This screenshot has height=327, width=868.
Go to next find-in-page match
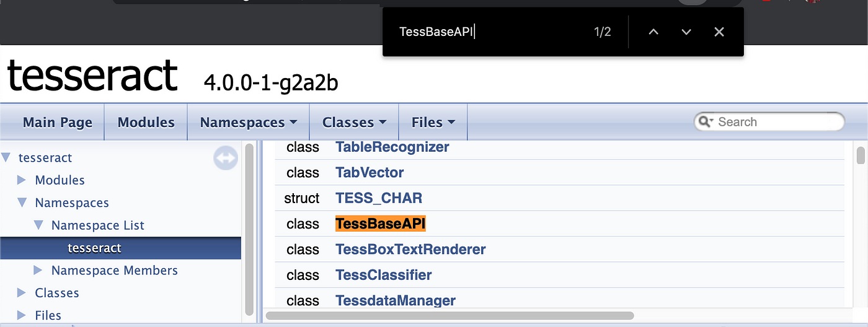(x=686, y=32)
